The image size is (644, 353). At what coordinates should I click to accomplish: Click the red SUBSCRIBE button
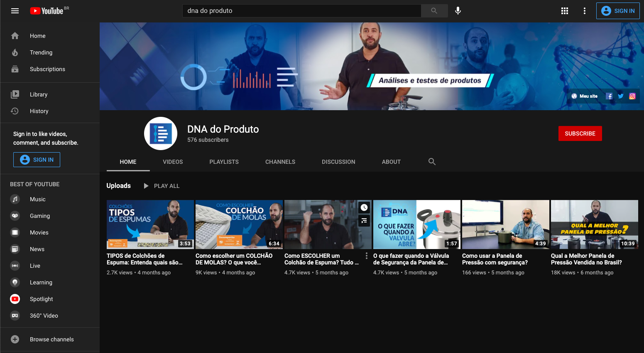coord(580,133)
